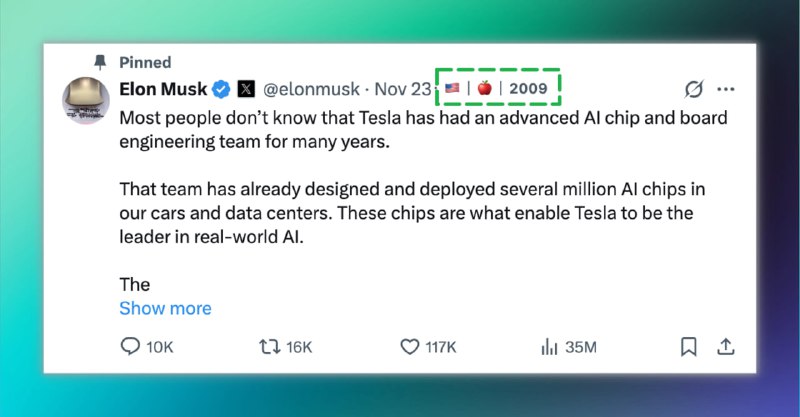This screenshot has height=417, width=800.
Task: Click the Grok icon beside more options
Action: click(x=693, y=89)
